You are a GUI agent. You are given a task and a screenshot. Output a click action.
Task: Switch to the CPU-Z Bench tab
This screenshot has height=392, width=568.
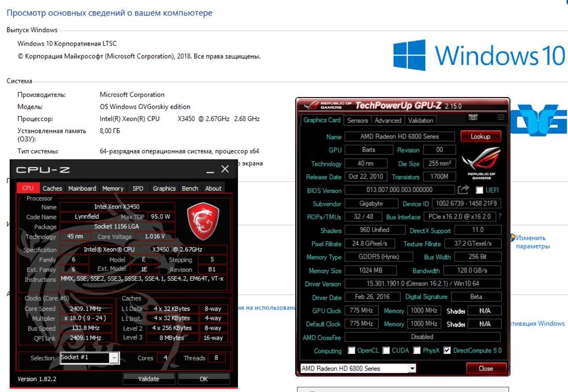point(190,188)
